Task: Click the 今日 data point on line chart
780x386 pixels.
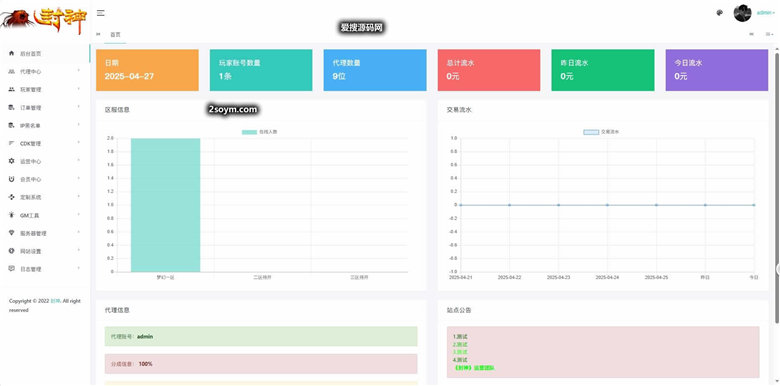Action: pyautogui.click(x=754, y=205)
